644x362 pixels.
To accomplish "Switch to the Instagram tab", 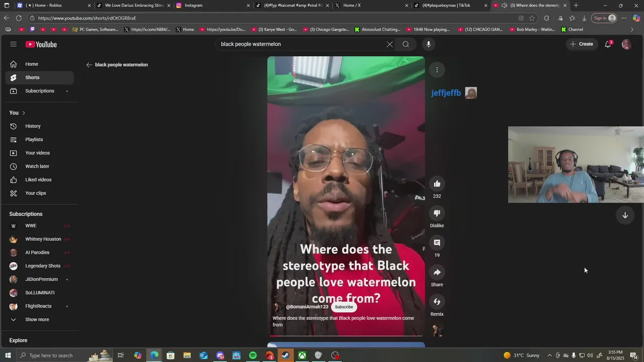I will tap(212, 6).
